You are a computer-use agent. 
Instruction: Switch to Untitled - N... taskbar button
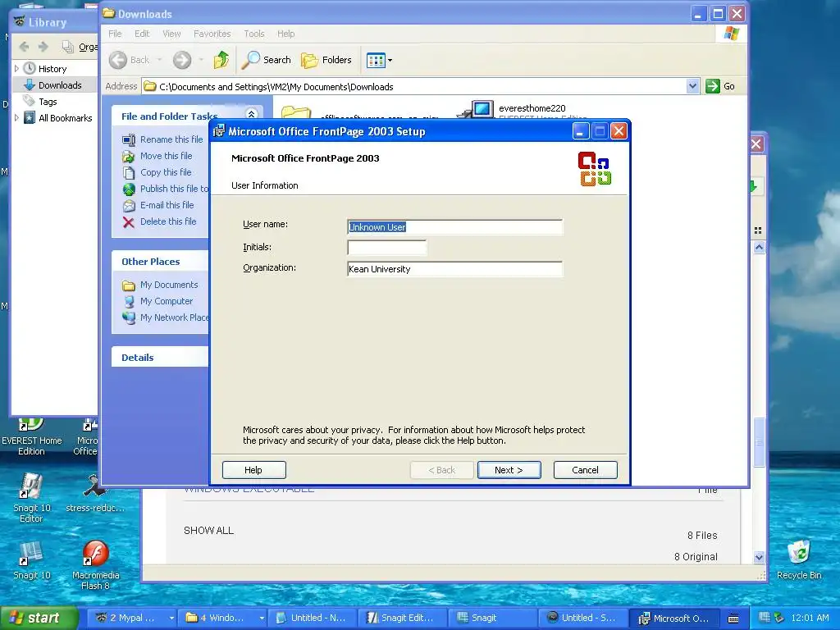pyautogui.click(x=312, y=618)
